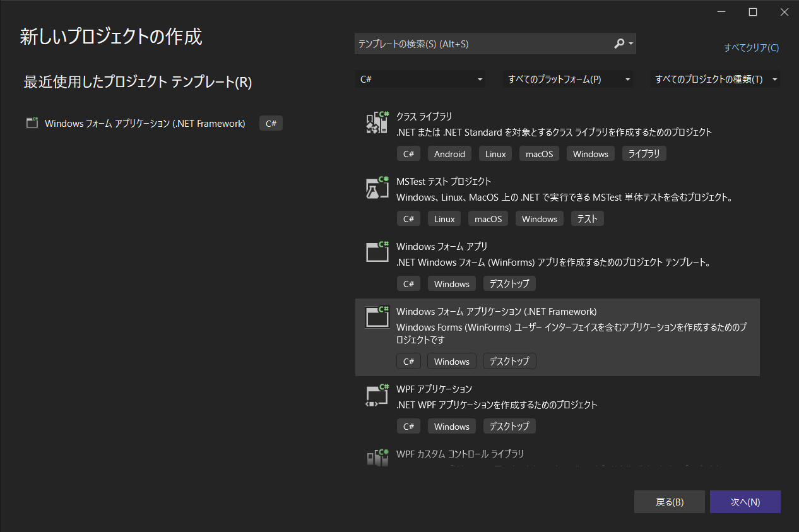Click the すべてクリア(C) link
This screenshot has height=532, width=799.
pyautogui.click(x=751, y=48)
